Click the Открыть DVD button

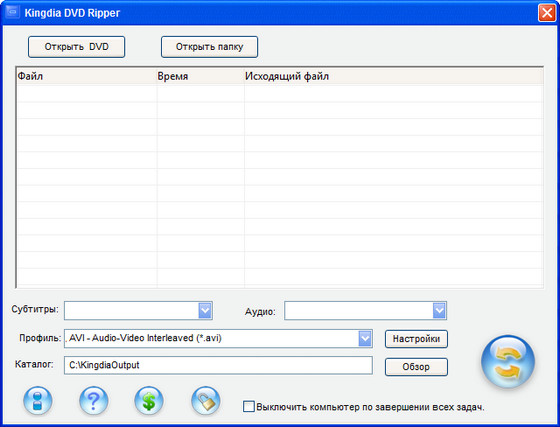coord(76,47)
